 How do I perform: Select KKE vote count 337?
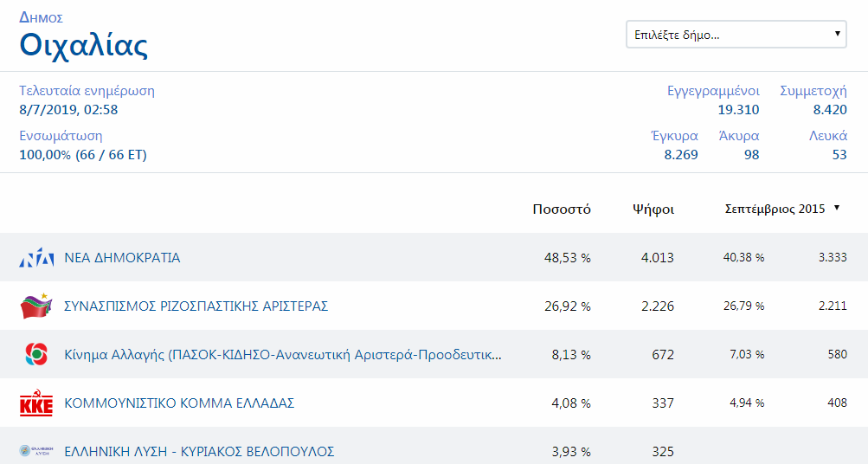[x=663, y=403]
